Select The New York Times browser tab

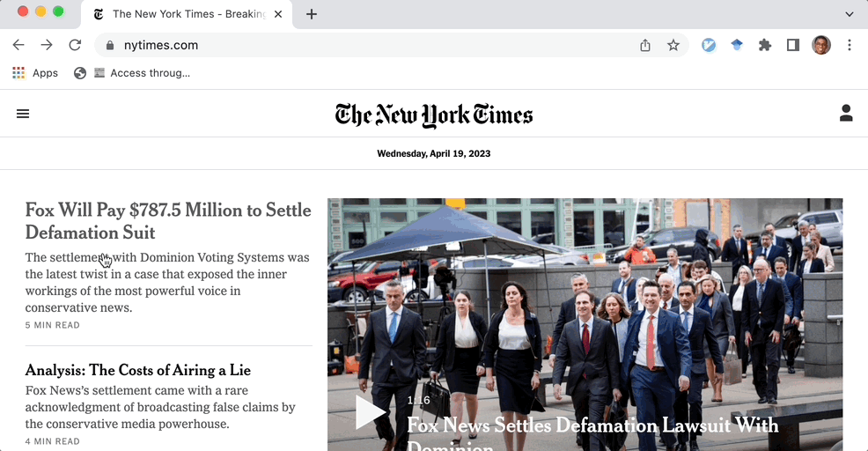click(x=187, y=14)
